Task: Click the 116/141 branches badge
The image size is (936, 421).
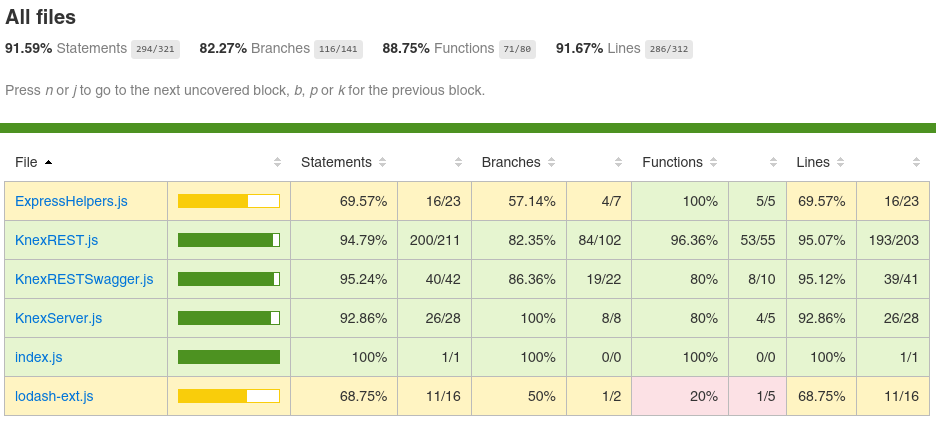Action: [x=338, y=49]
